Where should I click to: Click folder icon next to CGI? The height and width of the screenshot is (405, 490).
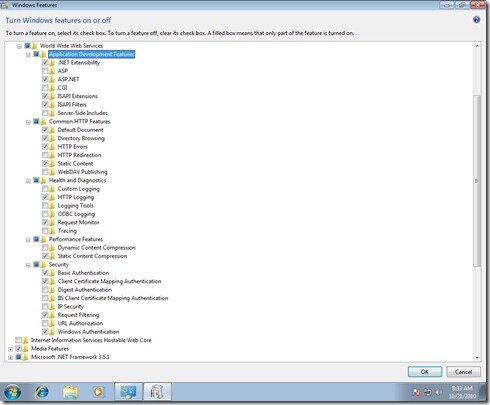point(52,88)
